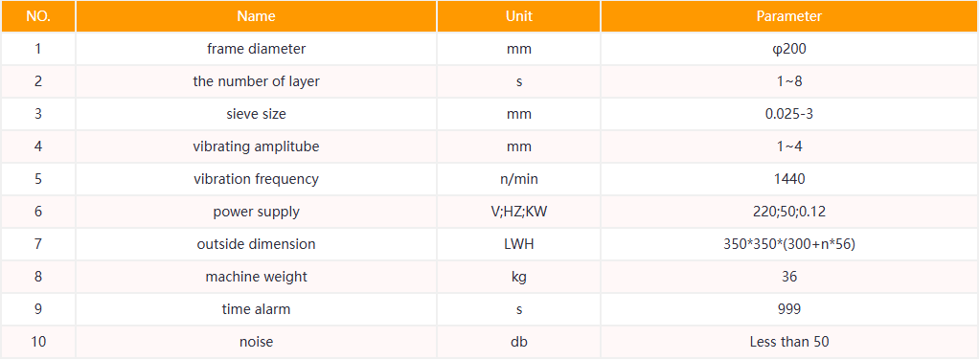The image size is (980, 360).
Task: Click the n/min unit cell
Action: [519, 179]
